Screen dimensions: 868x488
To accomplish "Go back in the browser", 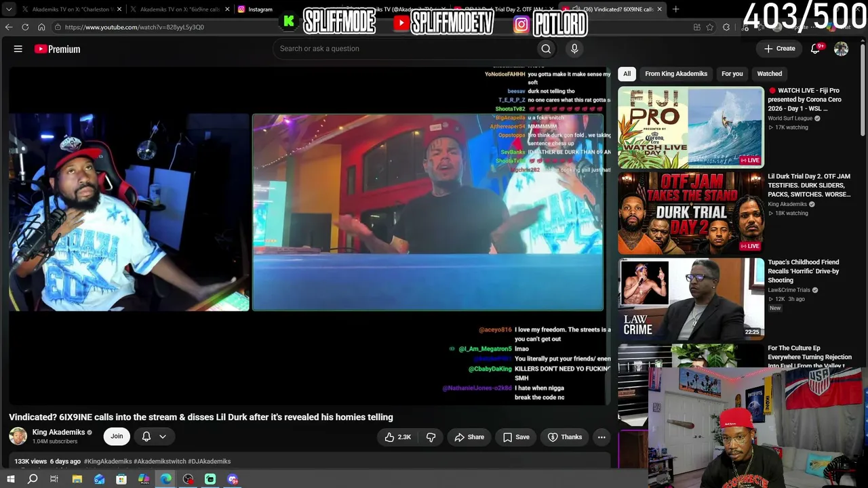I will coord(9,27).
